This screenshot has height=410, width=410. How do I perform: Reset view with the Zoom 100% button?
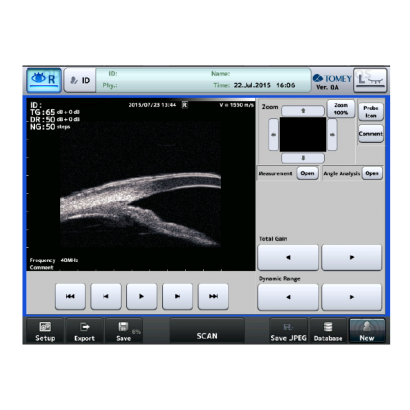coord(341,109)
